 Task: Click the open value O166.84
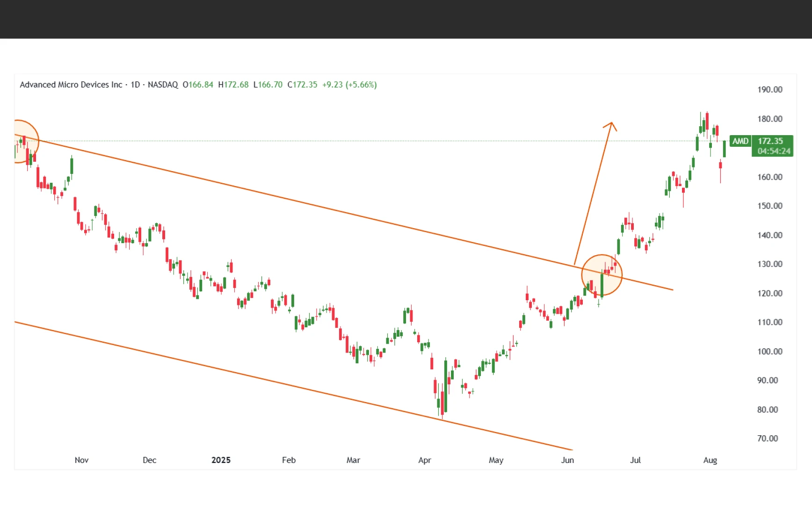[x=198, y=85]
